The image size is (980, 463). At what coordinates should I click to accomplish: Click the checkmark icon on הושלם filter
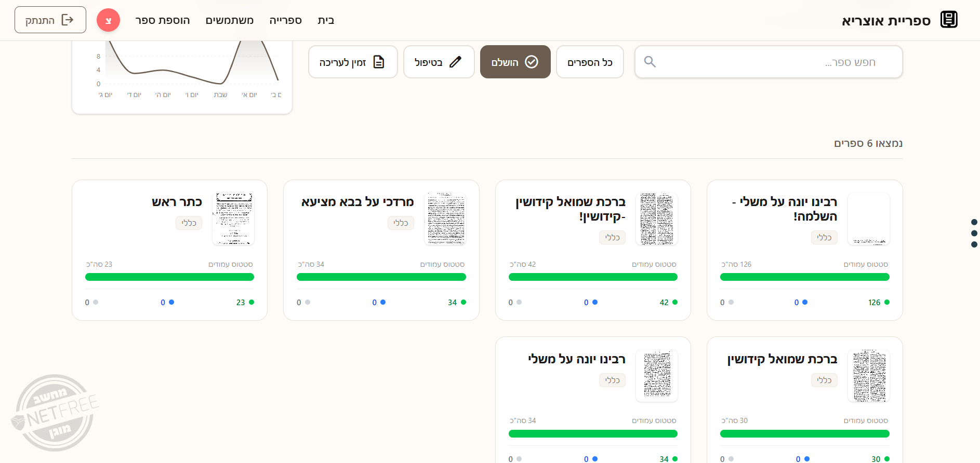[531, 62]
